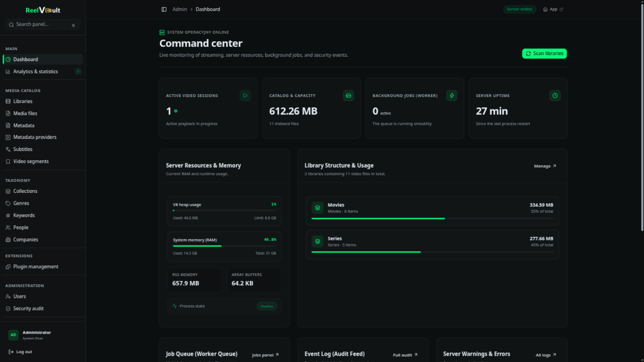Open Jobs panel link
The image size is (644, 362).
click(265, 355)
